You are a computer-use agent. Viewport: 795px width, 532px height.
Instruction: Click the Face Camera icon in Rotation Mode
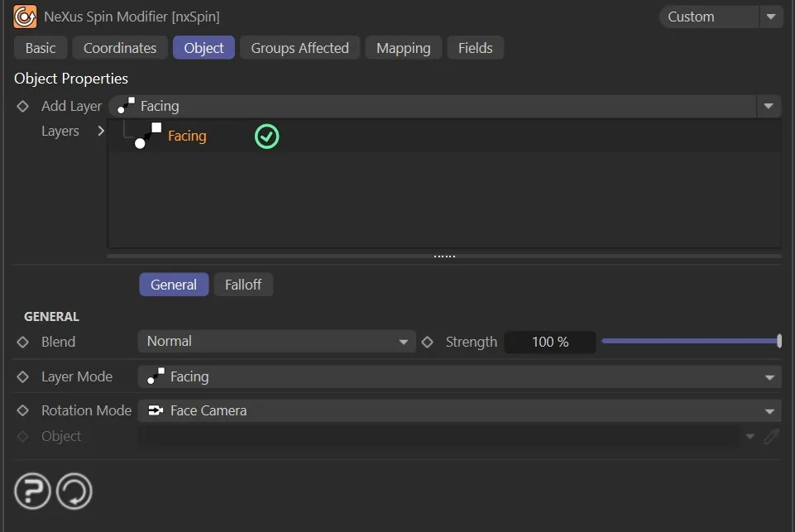(x=155, y=410)
